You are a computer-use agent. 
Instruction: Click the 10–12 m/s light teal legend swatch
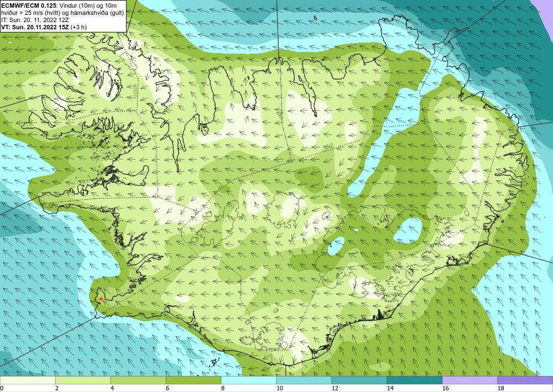point(304,380)
